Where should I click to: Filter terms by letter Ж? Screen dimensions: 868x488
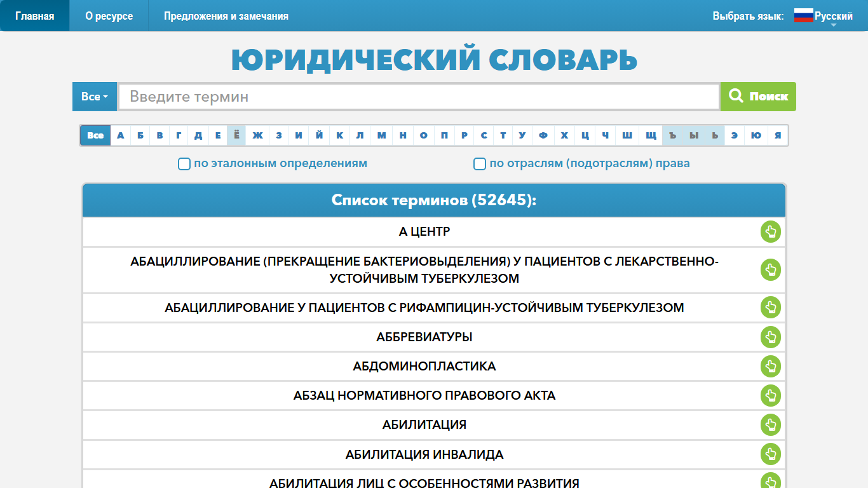257,135
